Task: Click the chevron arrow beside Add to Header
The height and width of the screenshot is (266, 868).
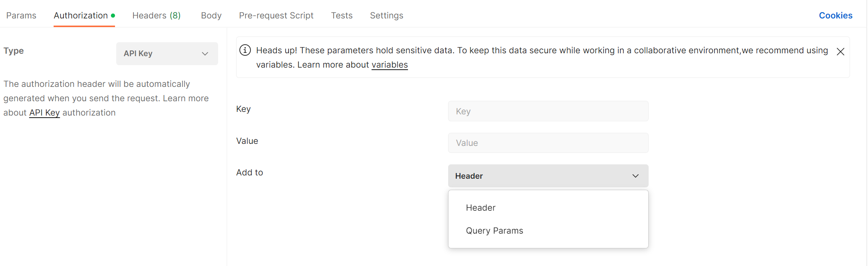Action: click(635, 176)
